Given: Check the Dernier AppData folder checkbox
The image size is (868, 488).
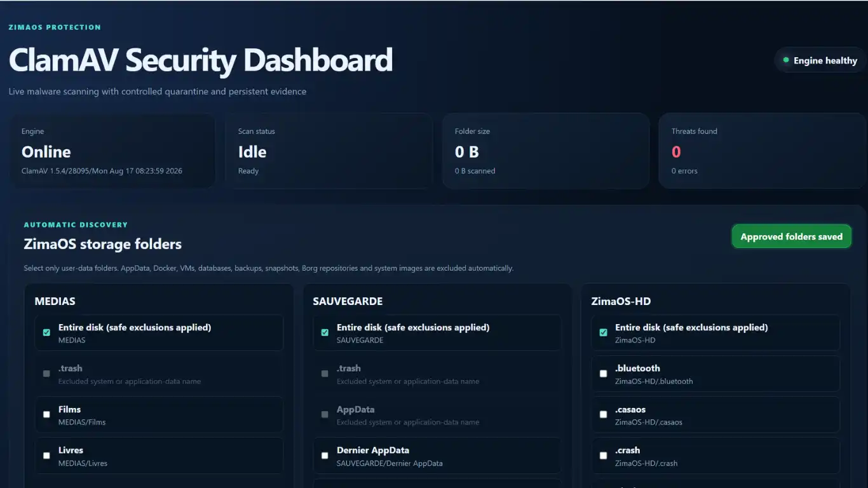Looking at the screenshot, I should [325, 455].
